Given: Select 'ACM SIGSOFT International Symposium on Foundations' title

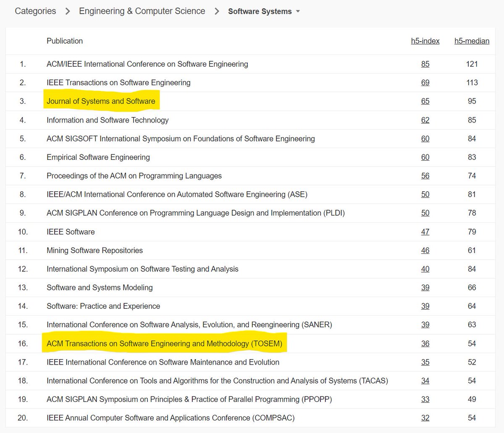Looking at the screenshot, I should click(181, 138).
